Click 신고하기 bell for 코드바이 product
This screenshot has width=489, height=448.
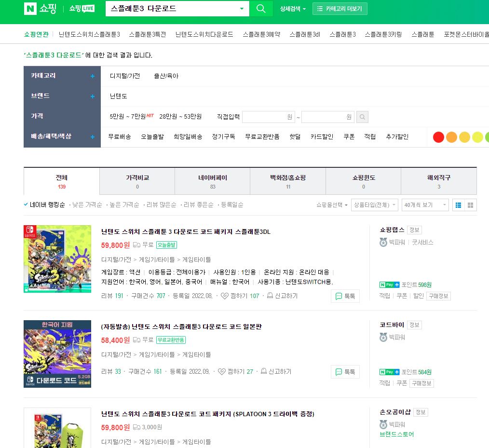pyautogui.click(x=264, y=371)
